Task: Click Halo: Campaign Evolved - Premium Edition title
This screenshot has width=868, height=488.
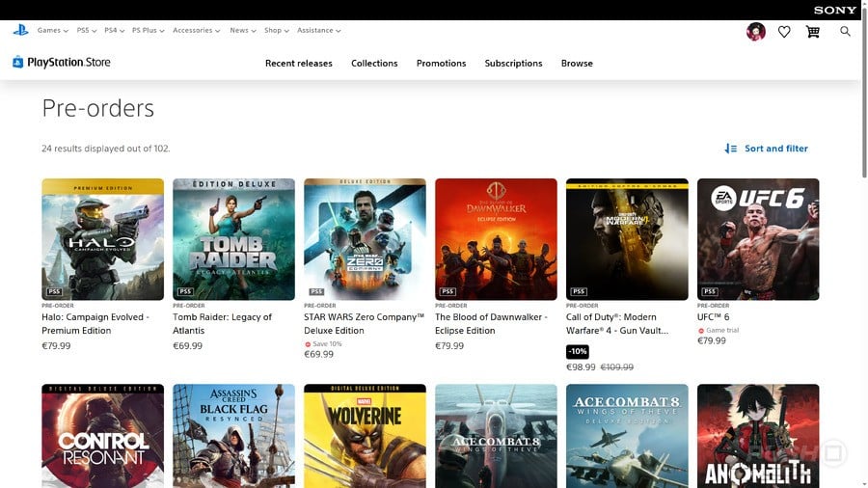Action: point(95,324)
